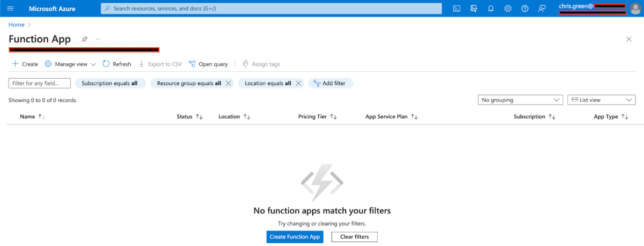Image resolution: width=644 pixels, height=246 pixels.
Task: Sort by the Status column
Action: pyautogui.click(x=189, y=116)
